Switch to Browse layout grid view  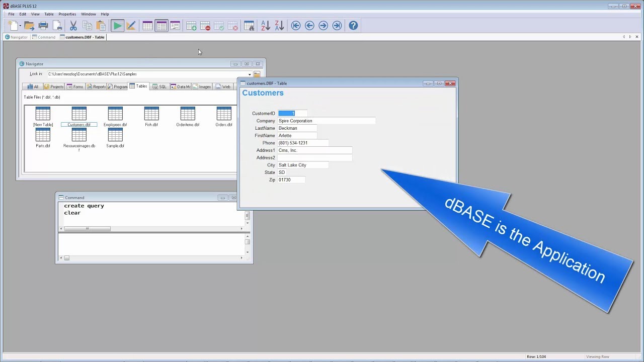click(x=147, y=26)
